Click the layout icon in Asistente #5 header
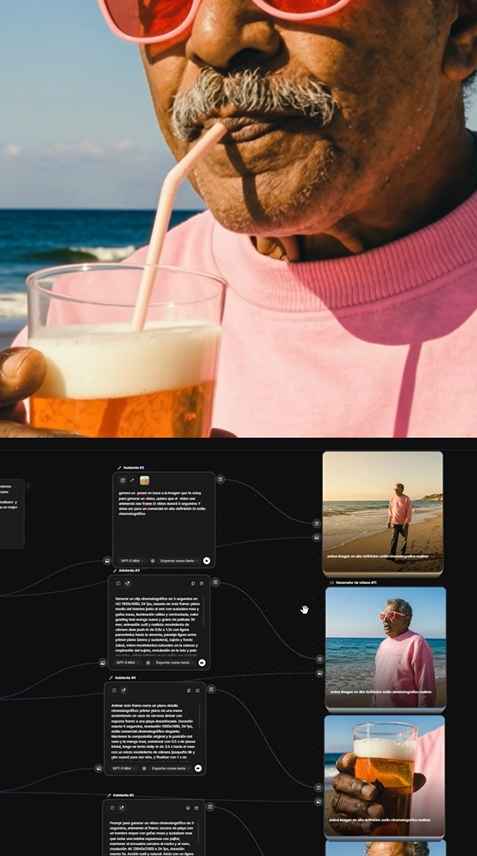The image size is (477, 856). click(x=112, y=807)
